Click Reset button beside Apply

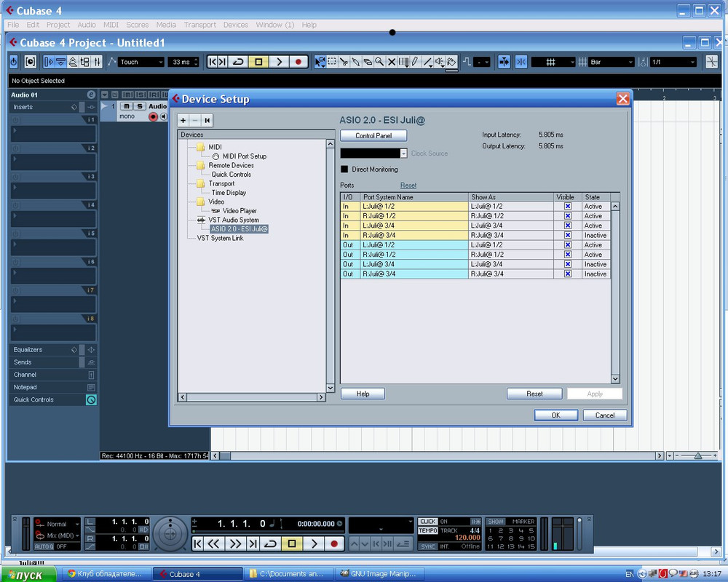click(534, 394)
